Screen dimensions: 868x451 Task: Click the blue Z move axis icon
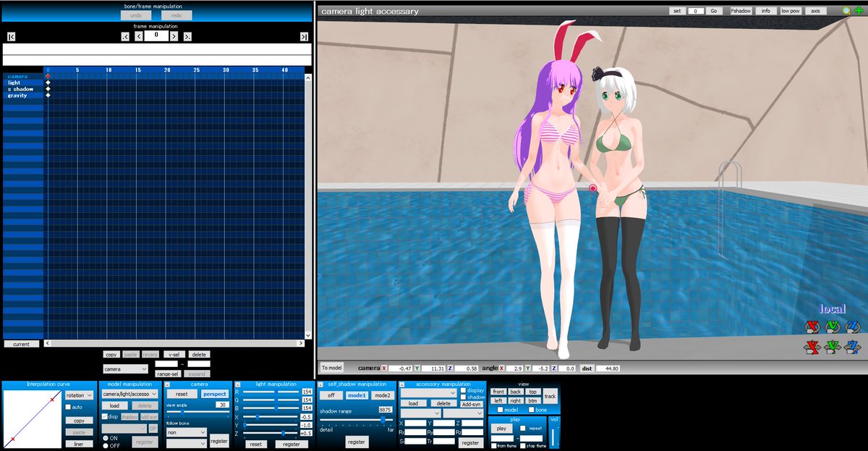pos(854,347)
